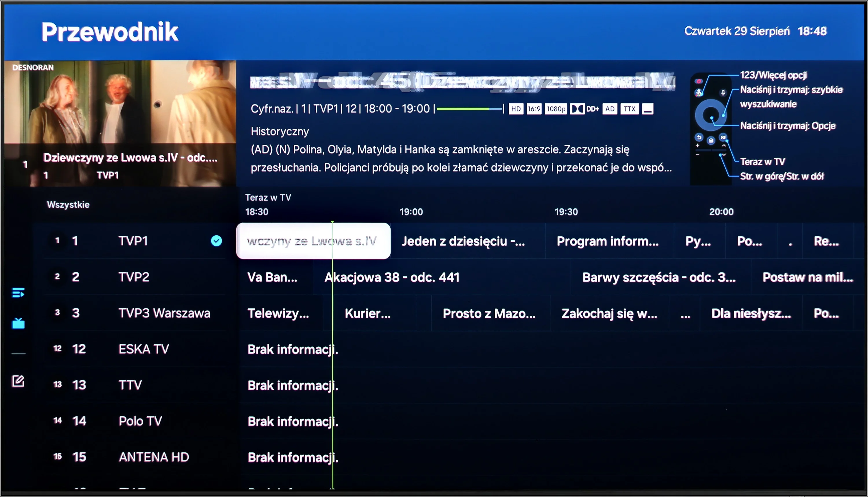Click the TTX teletext badge
The image size is (868, 497).
[x=630, y=109]
